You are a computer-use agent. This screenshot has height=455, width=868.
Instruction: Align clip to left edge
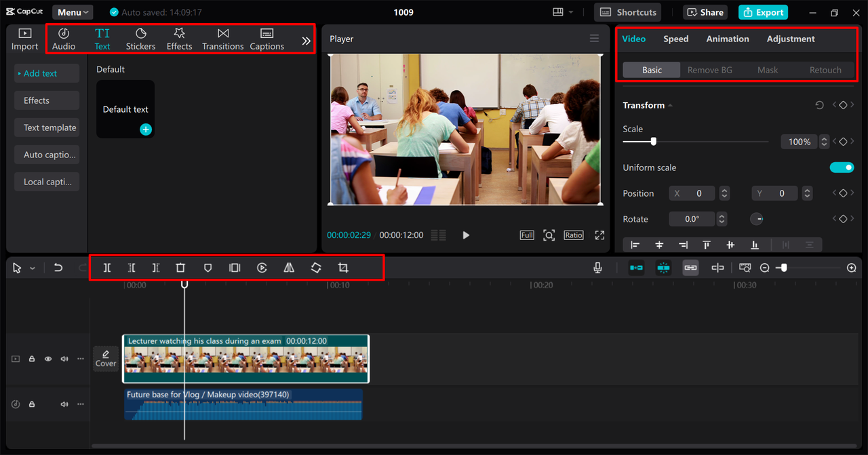coord(635,245)
